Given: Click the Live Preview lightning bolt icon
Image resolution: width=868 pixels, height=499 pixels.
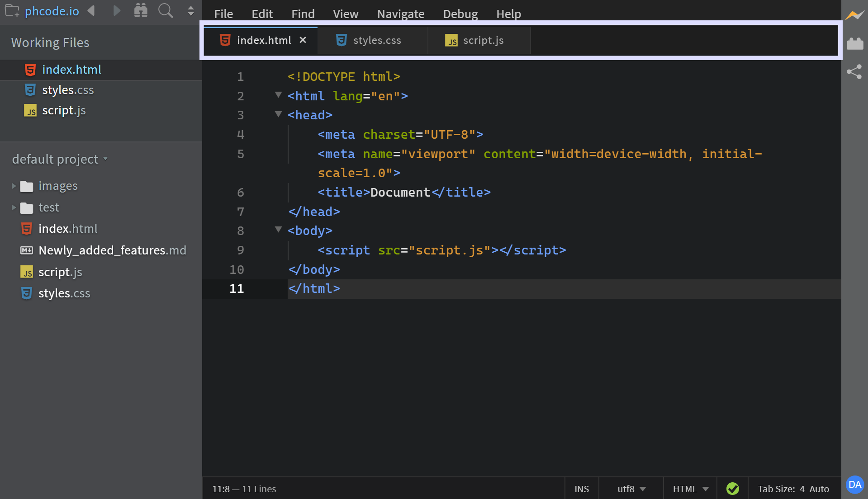Looking at the screenshot, I should 854,15.
